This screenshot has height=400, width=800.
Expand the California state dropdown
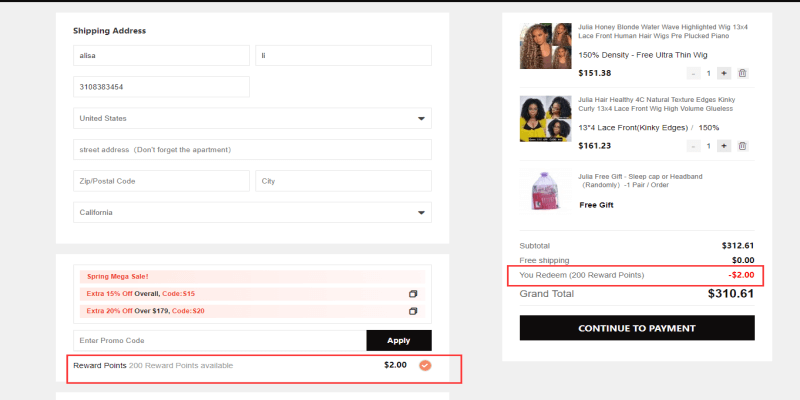tap(252, 212)
